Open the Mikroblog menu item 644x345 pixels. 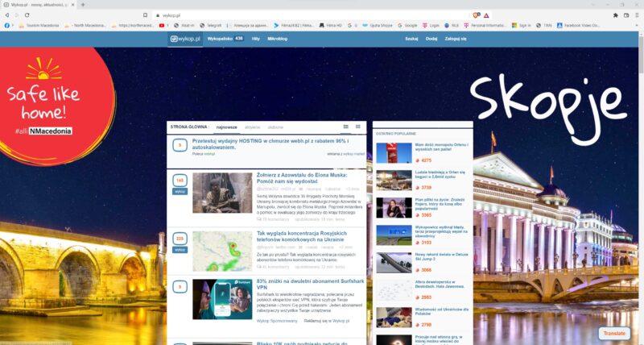pos(277,39)
